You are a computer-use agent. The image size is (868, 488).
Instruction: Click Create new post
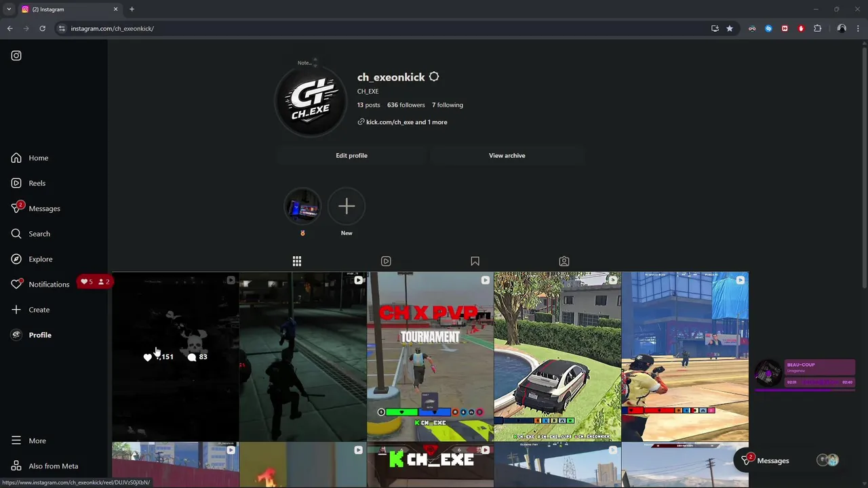tap(31, 310)
